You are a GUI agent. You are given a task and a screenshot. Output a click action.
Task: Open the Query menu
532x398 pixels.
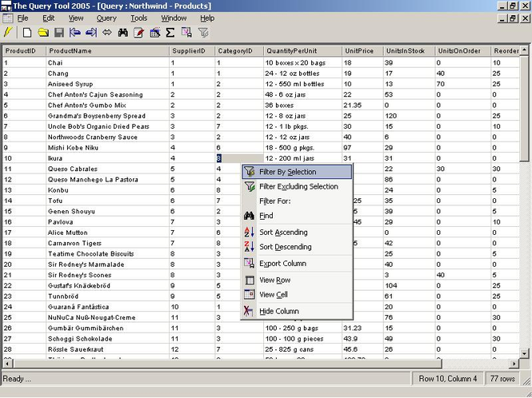(106, 18)
